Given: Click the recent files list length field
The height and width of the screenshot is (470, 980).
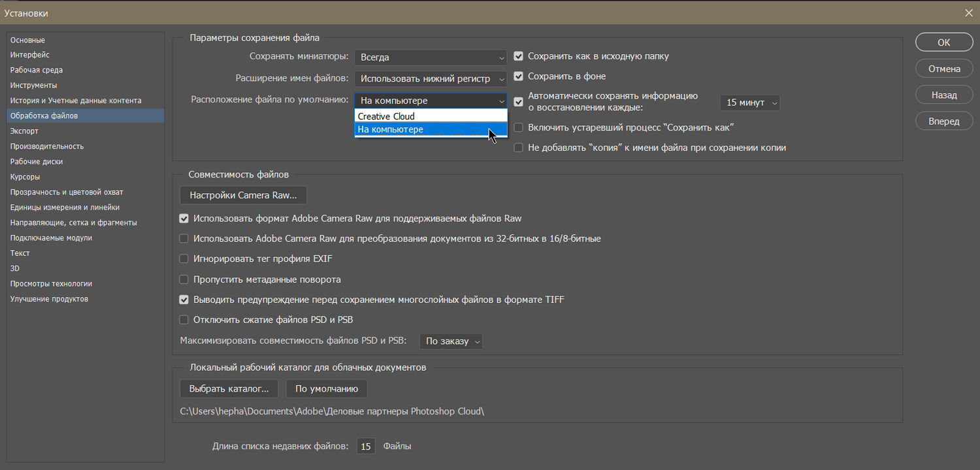Looking at the screenshot, I should point(366,446).
